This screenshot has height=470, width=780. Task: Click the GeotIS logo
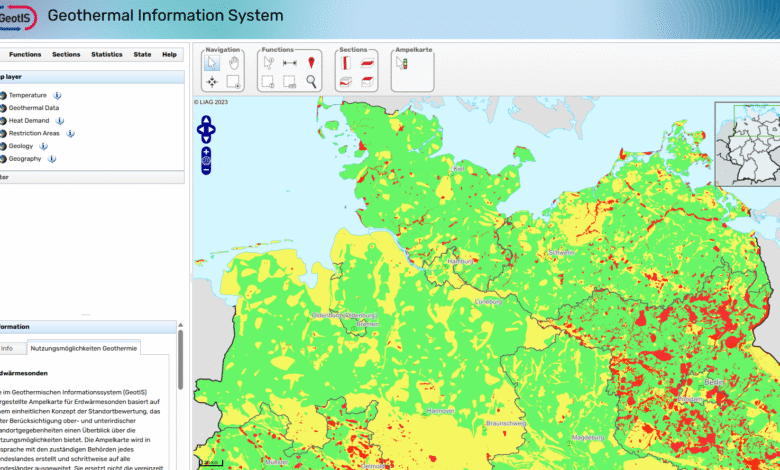(16, 18)
